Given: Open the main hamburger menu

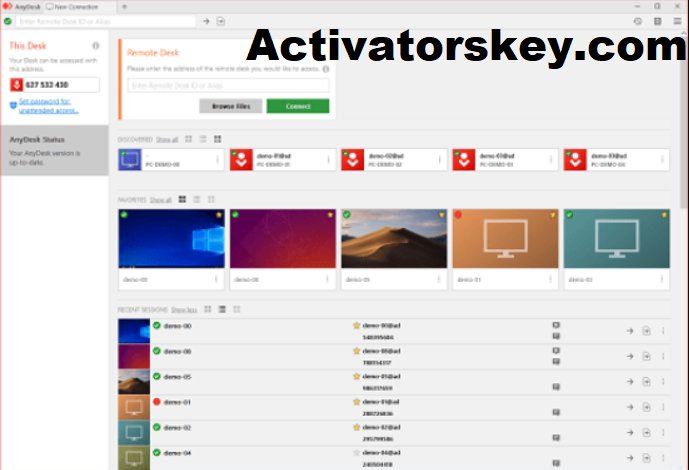Looking at the screenshot, I should click(677, 21).
